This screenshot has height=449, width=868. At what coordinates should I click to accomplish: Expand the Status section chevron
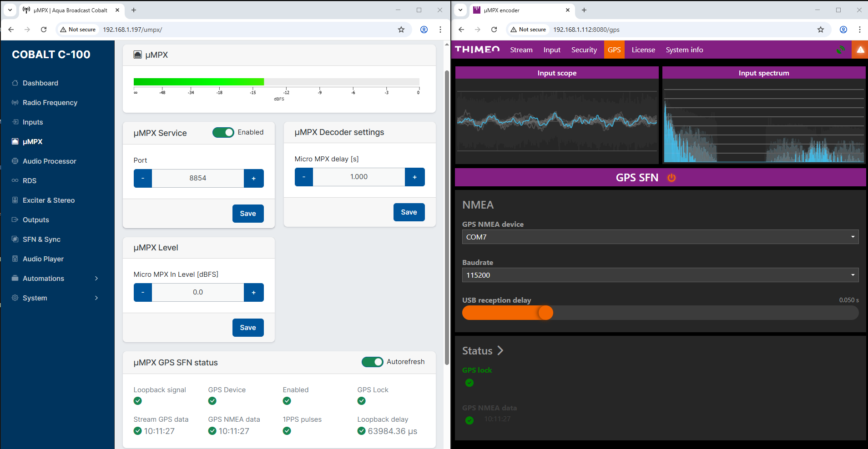[500, 350]
